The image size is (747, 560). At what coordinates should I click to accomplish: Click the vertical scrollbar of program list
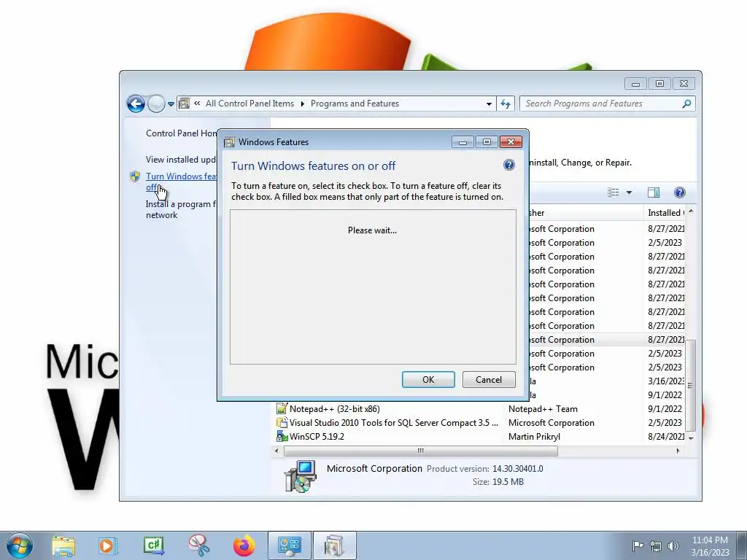click(691, 385)
